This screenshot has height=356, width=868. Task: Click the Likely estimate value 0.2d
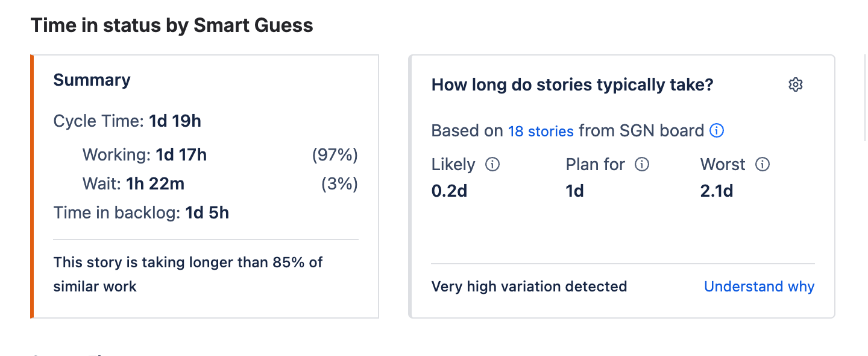point(449,191)
